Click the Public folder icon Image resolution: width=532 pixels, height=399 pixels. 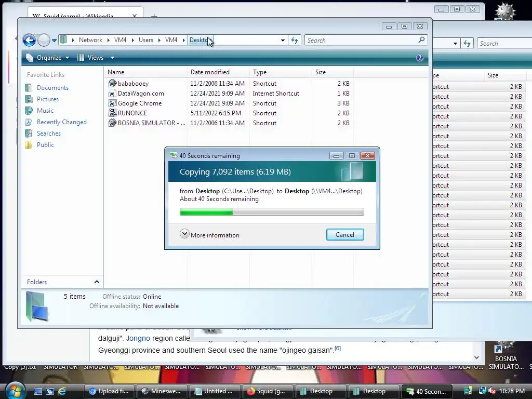coord(29,145)
